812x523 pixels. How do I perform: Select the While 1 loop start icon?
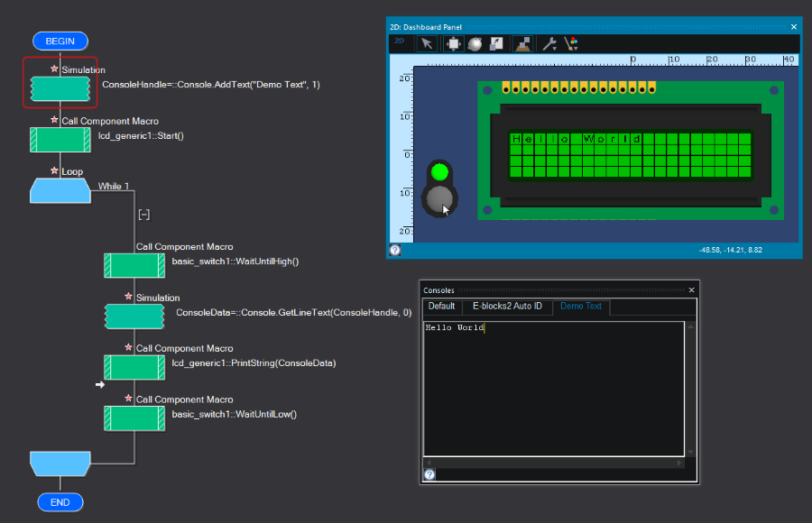click(60, 190)
